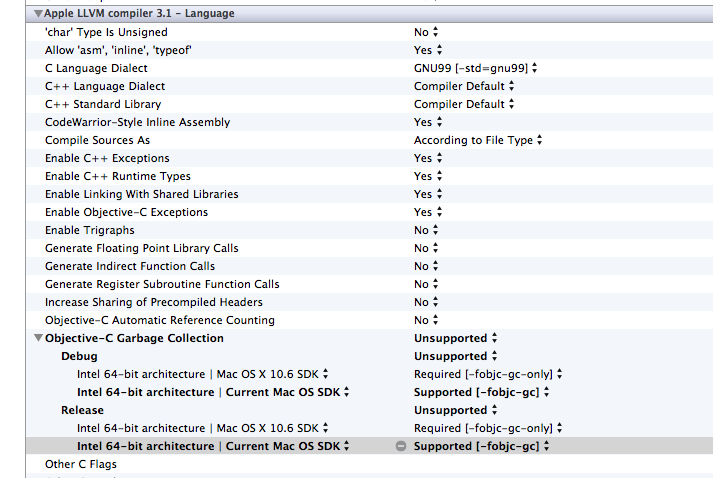
Task: Select the C++ Standard Library setting
Action: point(103,104)
